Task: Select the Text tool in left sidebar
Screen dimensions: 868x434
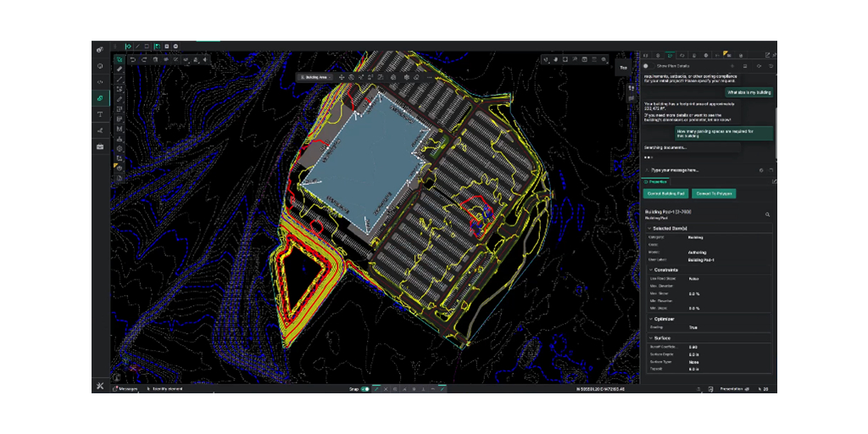Action: [x=100, y=114]
